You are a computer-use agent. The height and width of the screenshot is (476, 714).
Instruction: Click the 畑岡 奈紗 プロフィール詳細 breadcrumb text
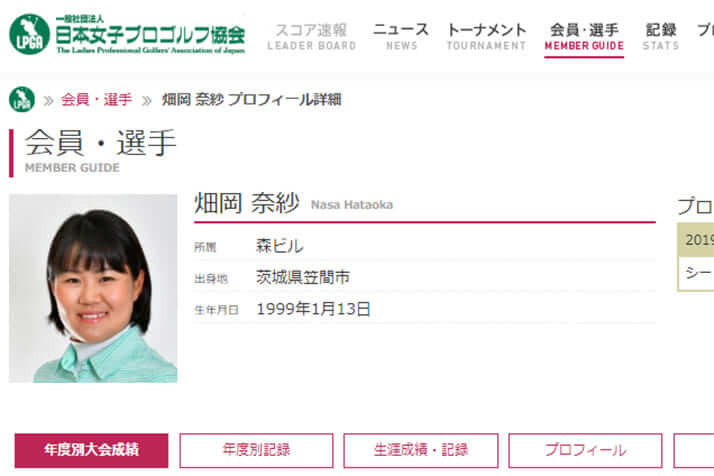coord(252,99)
